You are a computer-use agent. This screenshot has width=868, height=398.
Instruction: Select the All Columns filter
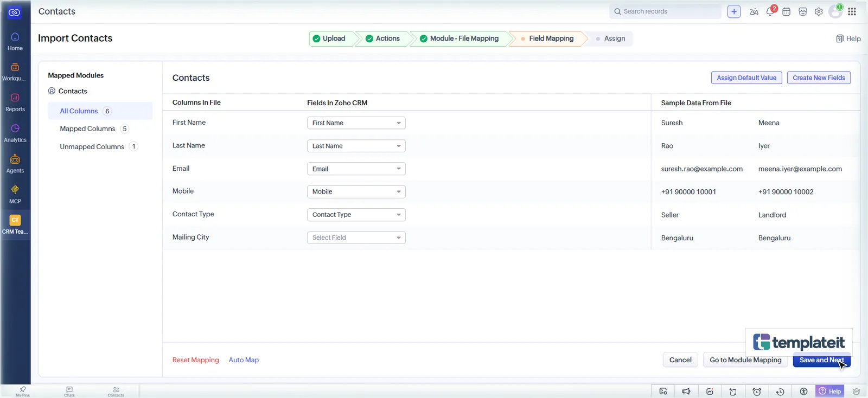coord(100,111)
